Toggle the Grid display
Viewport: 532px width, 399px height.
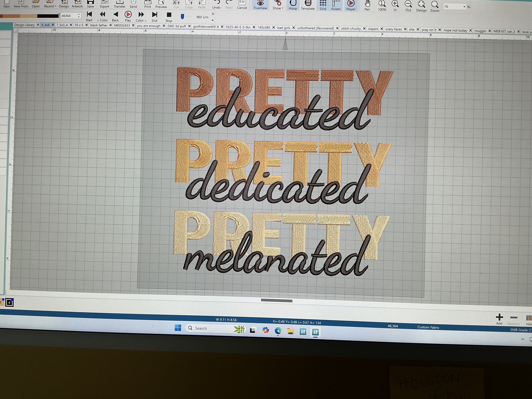tap(323, 4)
